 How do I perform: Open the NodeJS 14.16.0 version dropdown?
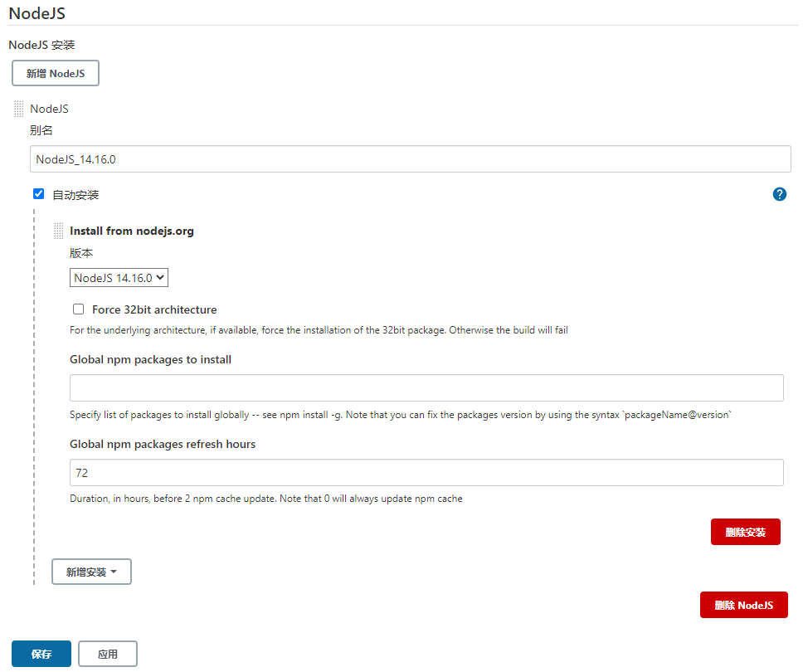click(119, 278)
